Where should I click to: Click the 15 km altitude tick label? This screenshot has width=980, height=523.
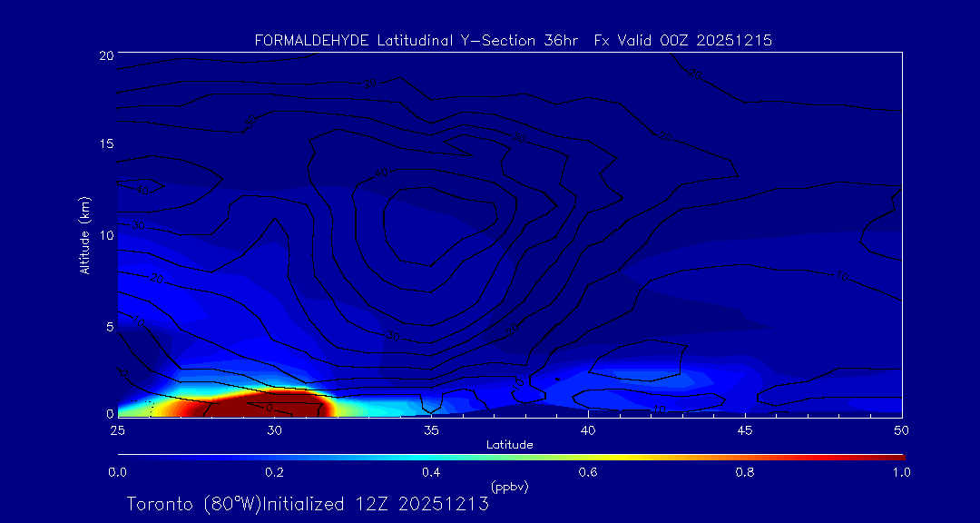[x=104, y=144]
